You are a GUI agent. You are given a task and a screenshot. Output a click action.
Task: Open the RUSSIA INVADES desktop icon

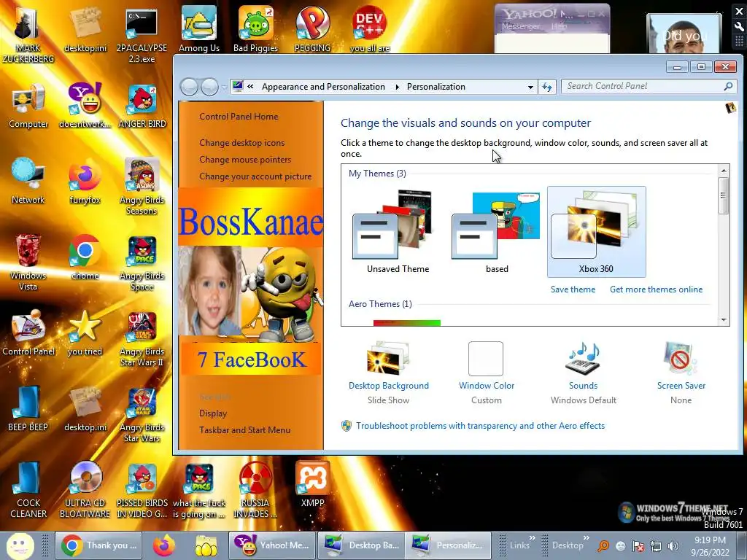click(255, 489)
